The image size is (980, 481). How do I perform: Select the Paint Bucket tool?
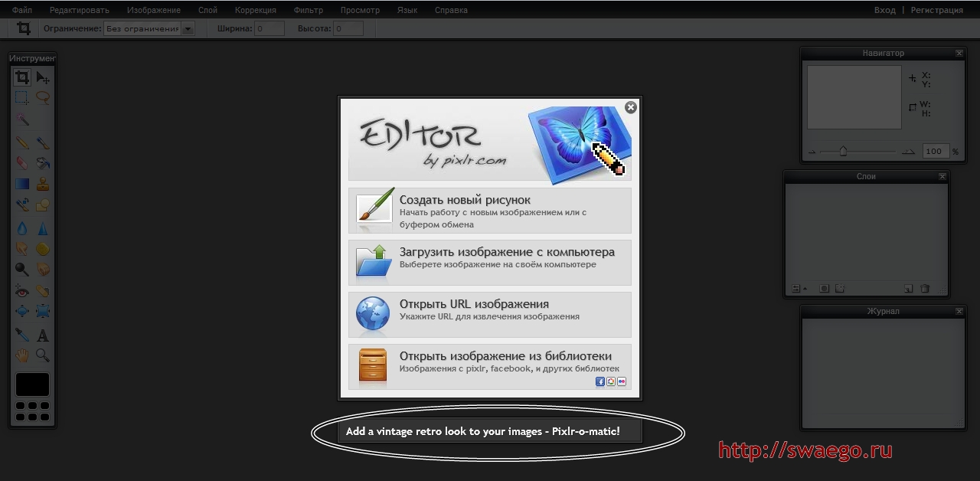[43, 163]
